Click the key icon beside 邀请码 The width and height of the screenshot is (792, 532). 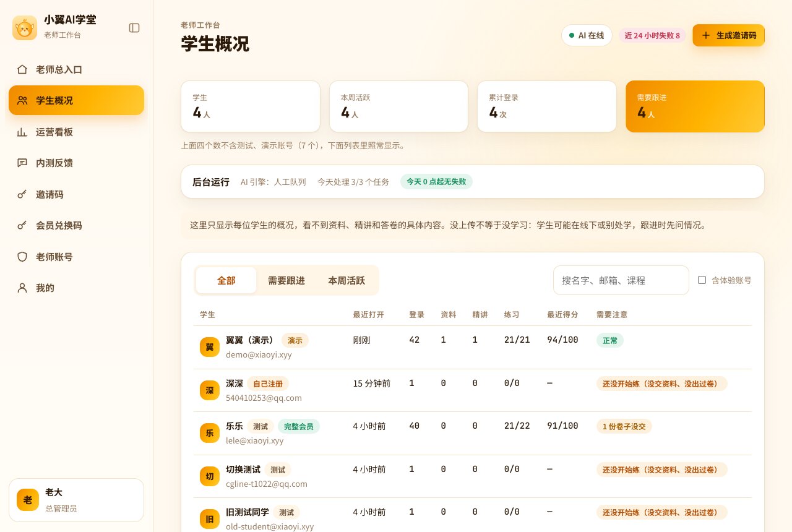(22, 194)
